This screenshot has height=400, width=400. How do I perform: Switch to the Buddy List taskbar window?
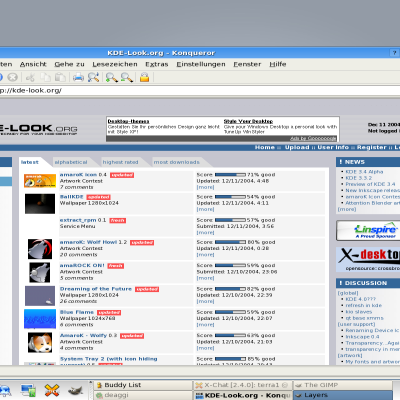(x=143, y=385)
